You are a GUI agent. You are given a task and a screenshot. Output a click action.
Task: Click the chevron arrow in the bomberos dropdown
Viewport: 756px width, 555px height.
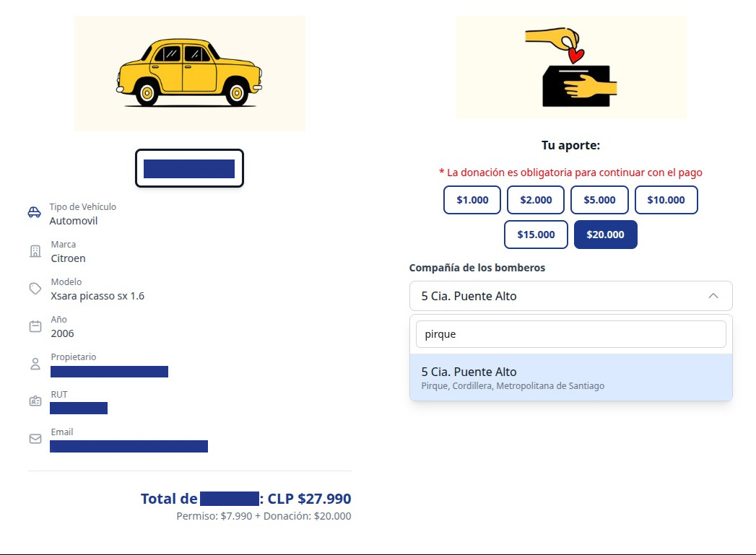[x=713, y=296]
